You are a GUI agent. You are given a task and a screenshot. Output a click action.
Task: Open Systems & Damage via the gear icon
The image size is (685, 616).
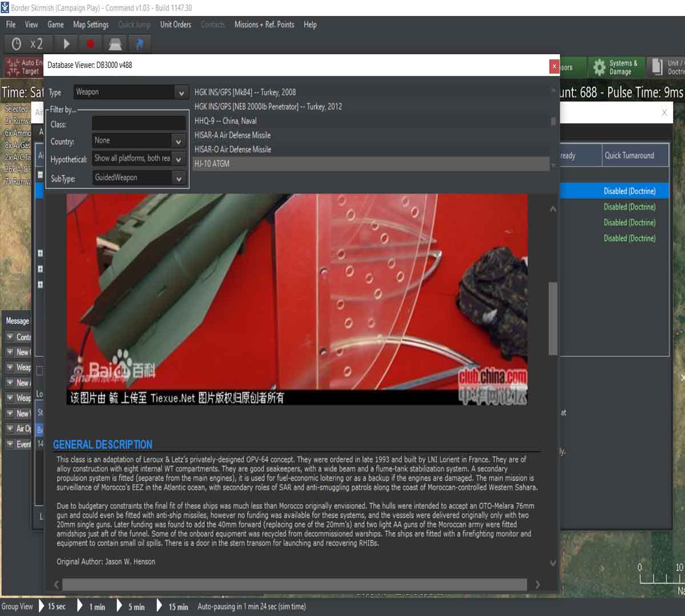point(599,67)
